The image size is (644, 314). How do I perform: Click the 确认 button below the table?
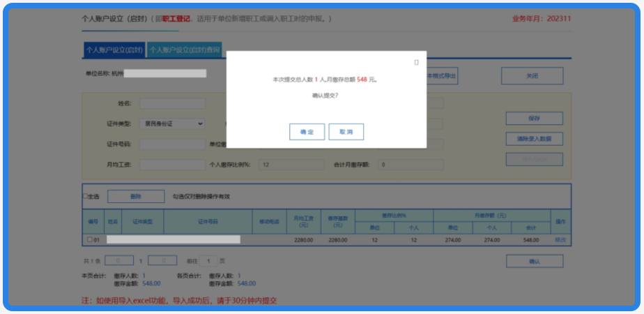pos(535,261)
